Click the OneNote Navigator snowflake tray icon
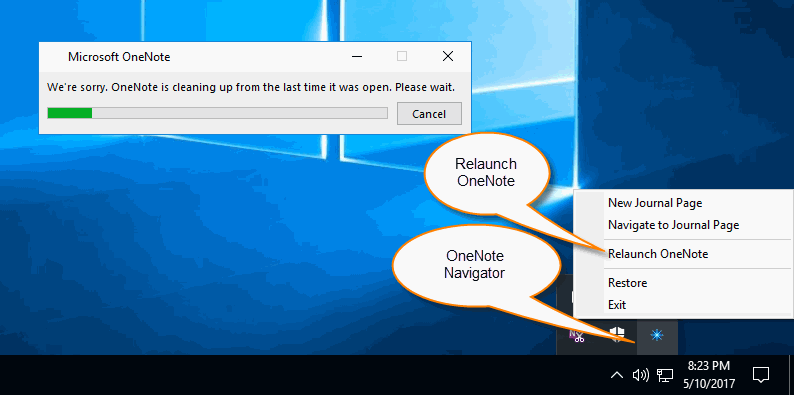The height and width of the screenshot is (395, 794). tap(657, 336)
